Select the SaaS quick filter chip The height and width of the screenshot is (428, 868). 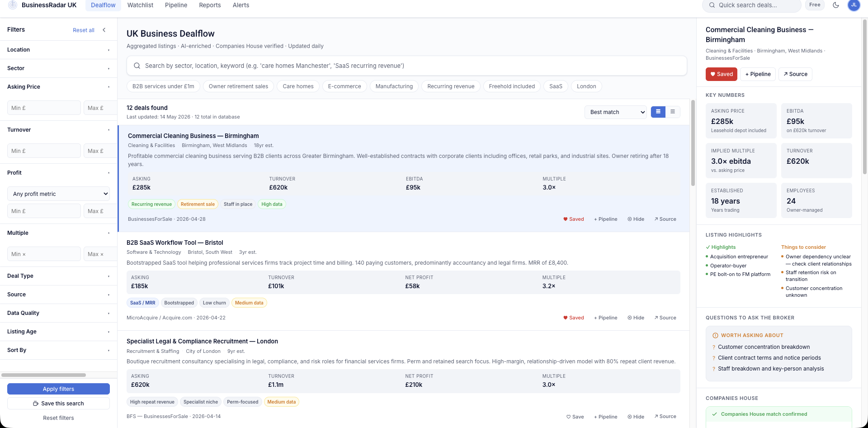pyautogui.click(x=556, y=86)
